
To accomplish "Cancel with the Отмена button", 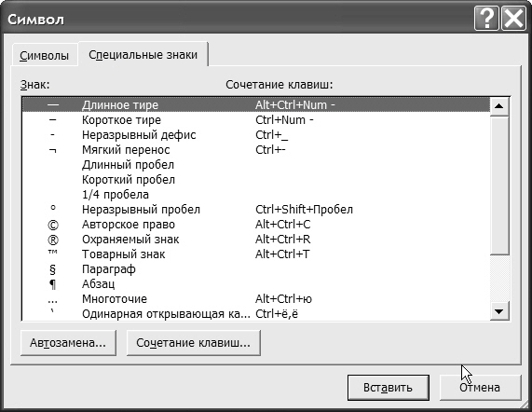I will pyautogui.click(x=480, y=388).
